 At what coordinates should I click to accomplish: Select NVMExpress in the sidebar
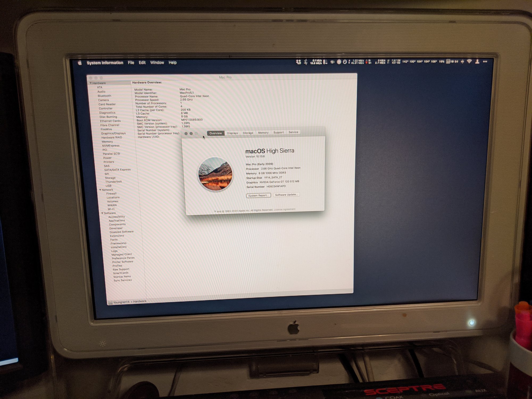pyautogui.click(x=111, y=146)
